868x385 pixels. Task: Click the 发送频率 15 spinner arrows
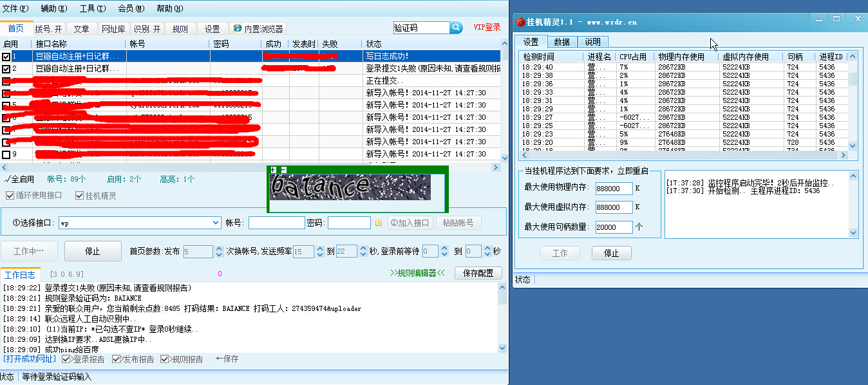pyautogui.click(x=319, y=251)
